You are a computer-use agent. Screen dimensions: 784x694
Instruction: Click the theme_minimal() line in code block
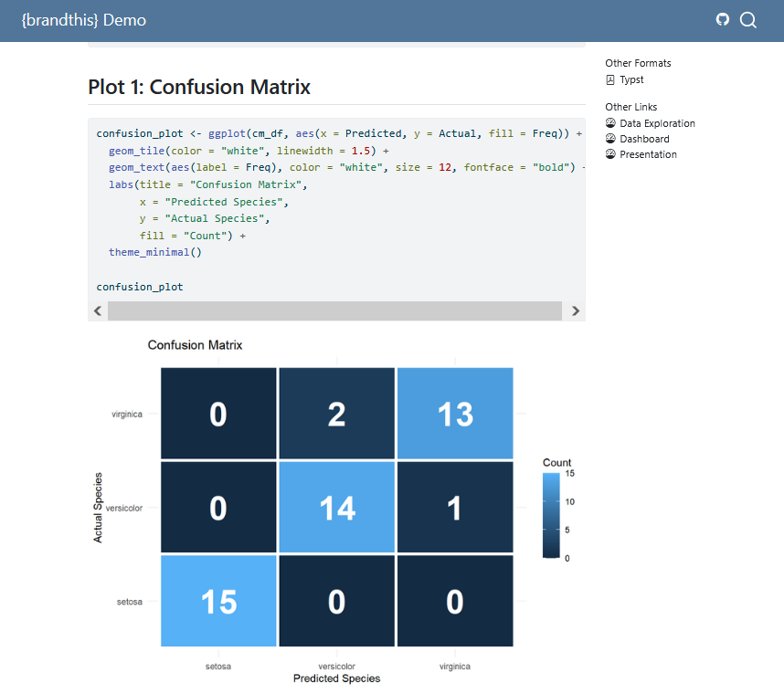154,252
